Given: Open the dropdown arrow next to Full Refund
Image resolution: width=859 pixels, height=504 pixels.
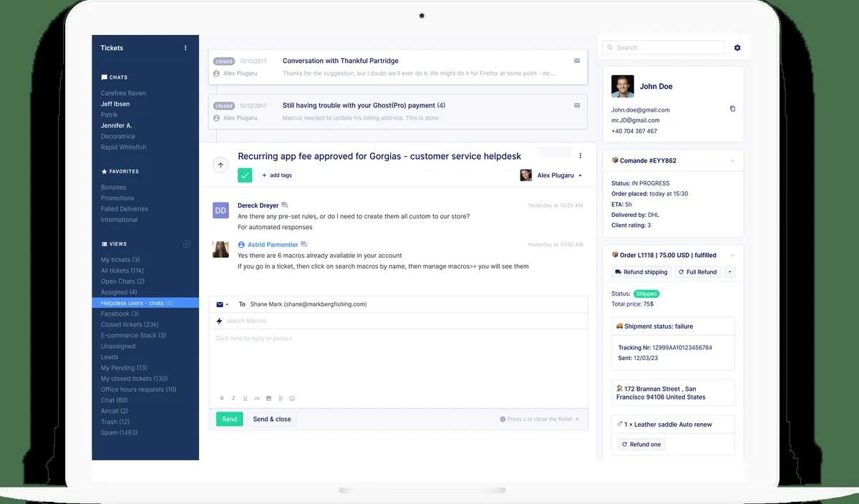Looking at the screenshot, I should 729,272.
